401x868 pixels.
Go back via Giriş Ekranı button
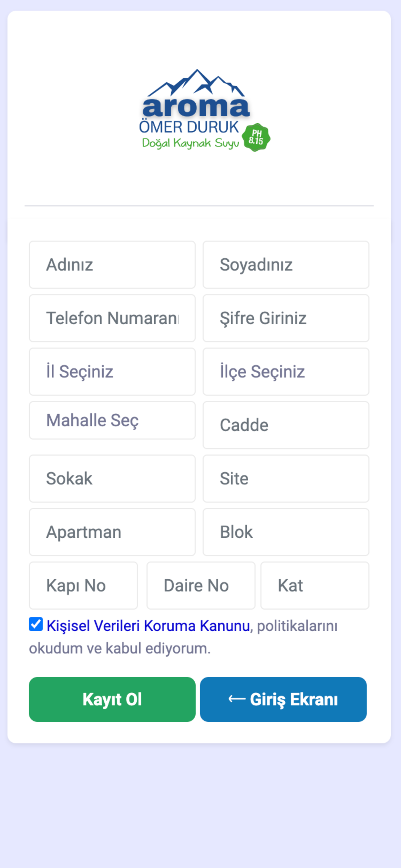[x=283, y=699]
